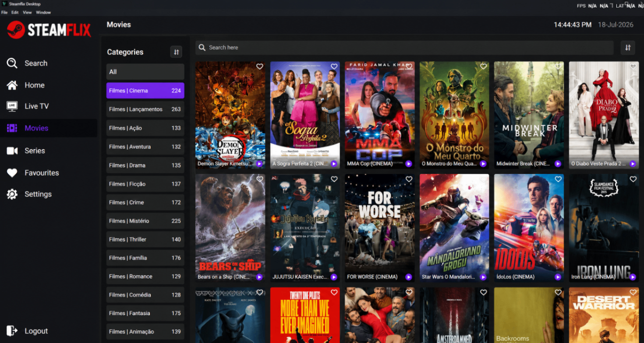Image resolution: width=644 pixels, height=343 pixels.
Task: Open the Amsterdamned poster
Action: point(454,315)
